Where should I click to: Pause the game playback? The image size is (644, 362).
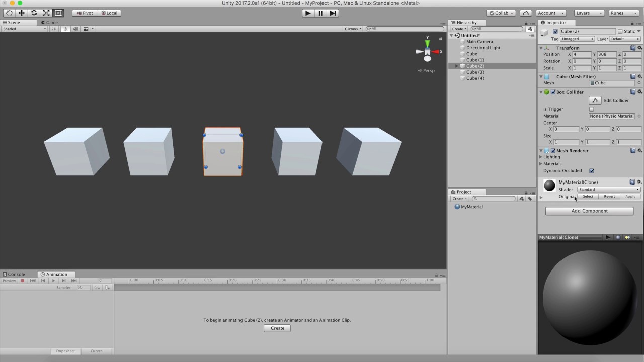[x=320, y=13]
